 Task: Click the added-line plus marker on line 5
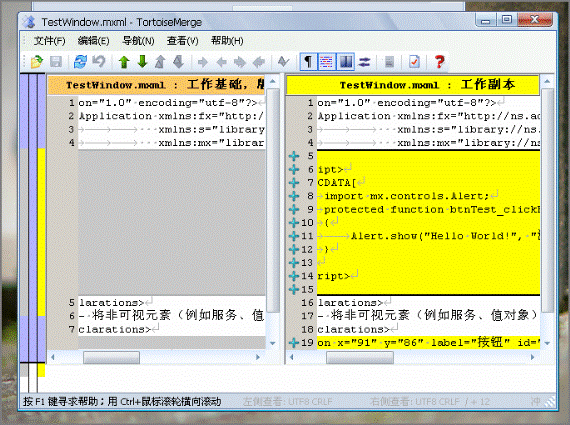[x=294, y=156]
